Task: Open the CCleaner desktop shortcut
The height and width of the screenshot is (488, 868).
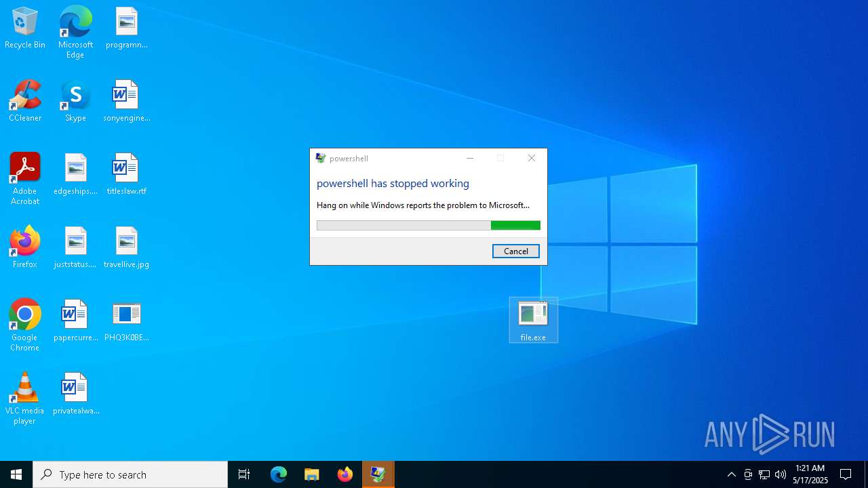Action: click(x=25, y=102)
